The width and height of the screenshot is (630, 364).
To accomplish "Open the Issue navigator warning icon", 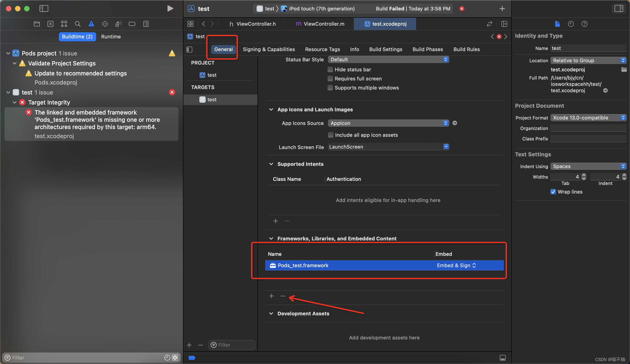I will (x=91, y=24).
